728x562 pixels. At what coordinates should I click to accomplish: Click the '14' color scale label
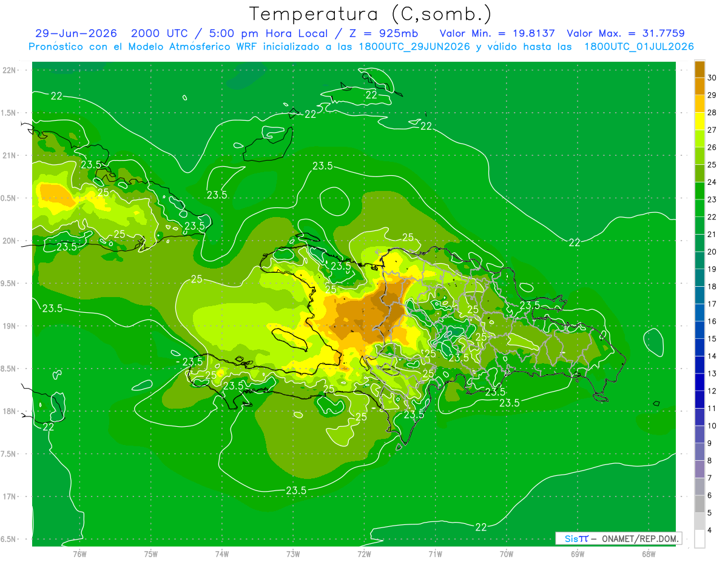point(712,356)
